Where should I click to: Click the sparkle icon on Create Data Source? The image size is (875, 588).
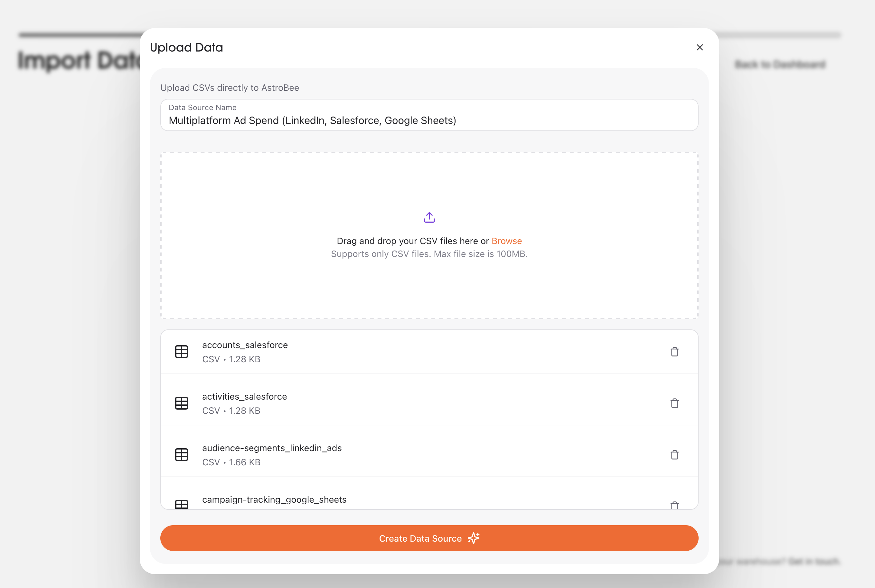pyautogui.click(x=474, y=538)
